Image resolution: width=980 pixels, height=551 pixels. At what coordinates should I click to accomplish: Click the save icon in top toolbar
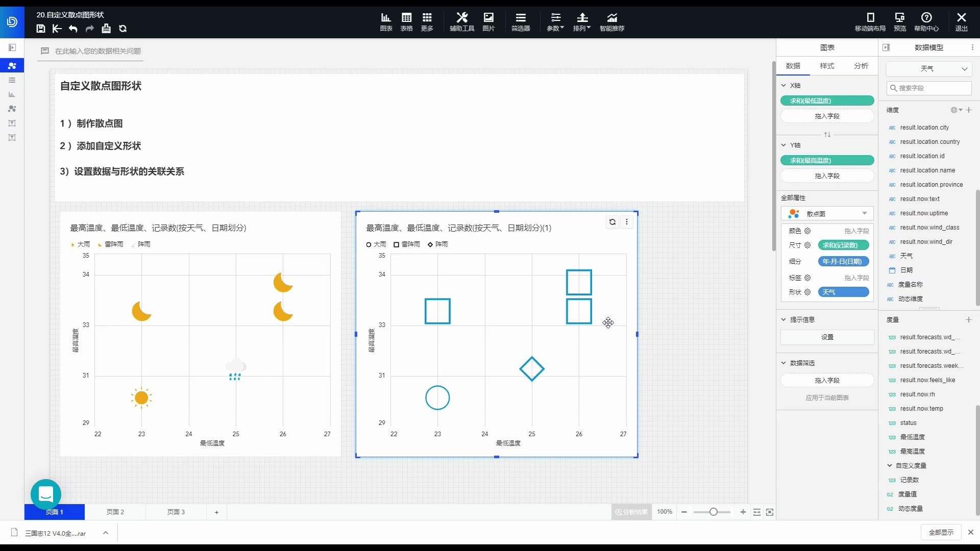tap(41, 29)
